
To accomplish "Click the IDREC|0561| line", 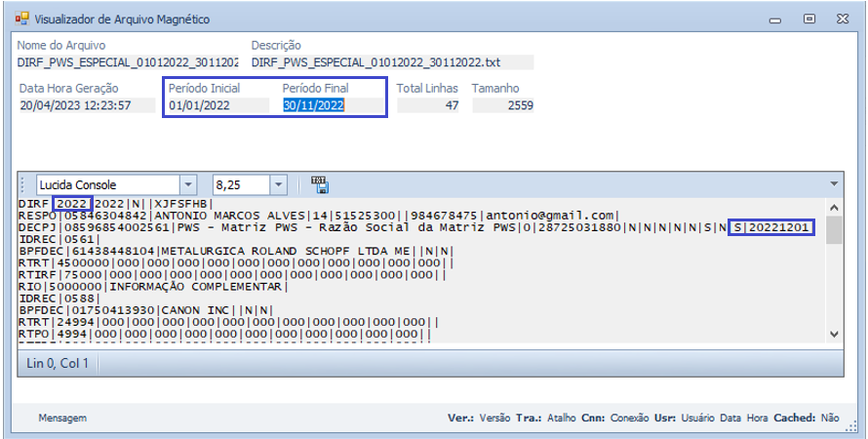I will [x=59, y=240].
